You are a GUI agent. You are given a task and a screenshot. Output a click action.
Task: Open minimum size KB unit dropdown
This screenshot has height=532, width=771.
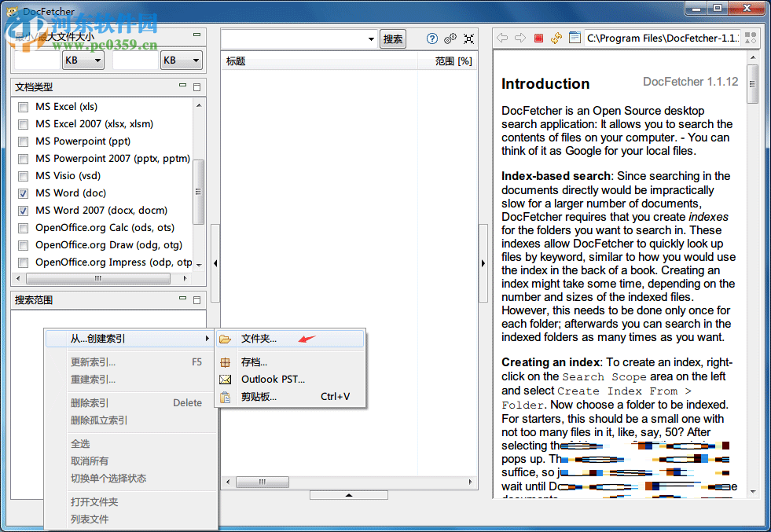pos(83,60)
